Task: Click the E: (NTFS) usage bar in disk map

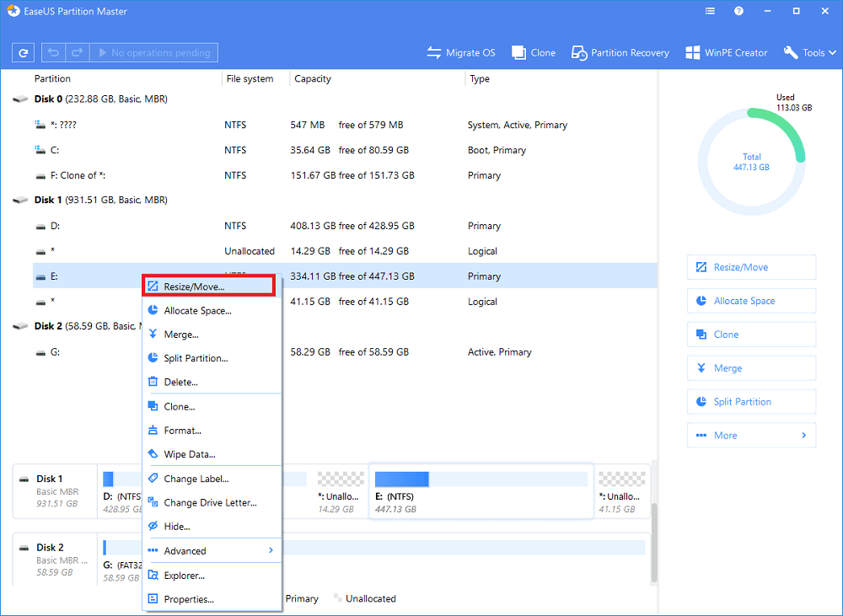Action: tap(481, 479)
